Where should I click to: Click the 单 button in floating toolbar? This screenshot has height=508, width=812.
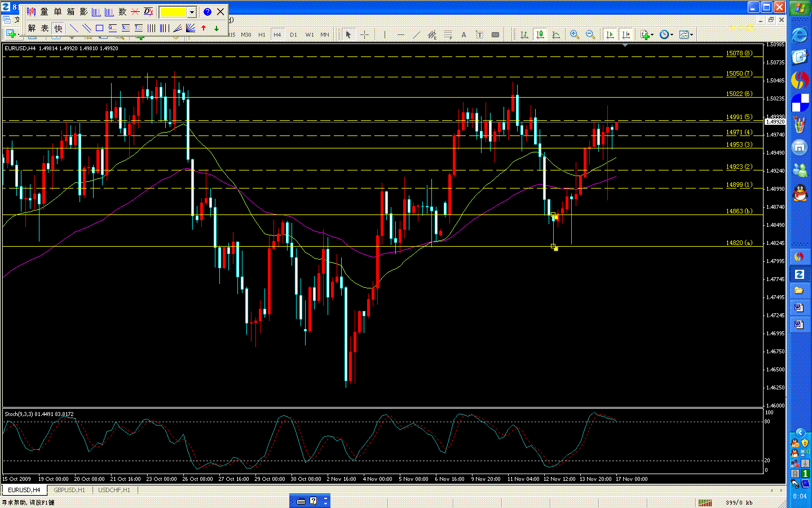click(58, 12)
